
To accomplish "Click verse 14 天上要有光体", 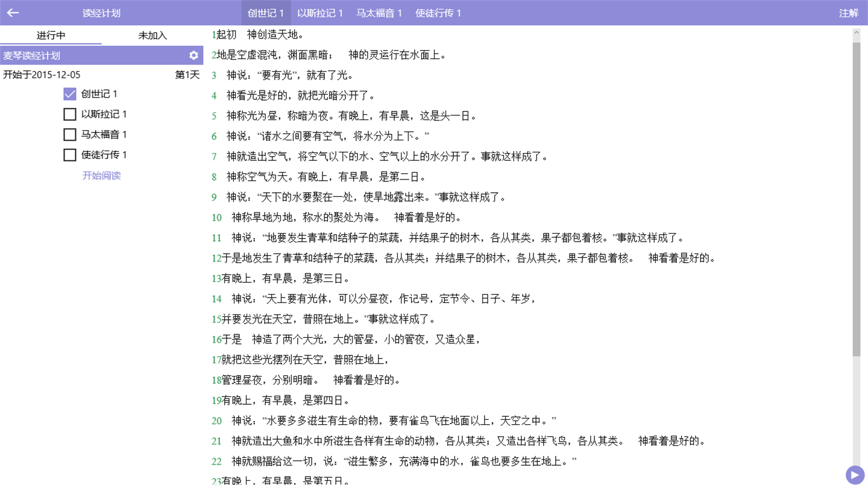I will (x=374, y=299).
